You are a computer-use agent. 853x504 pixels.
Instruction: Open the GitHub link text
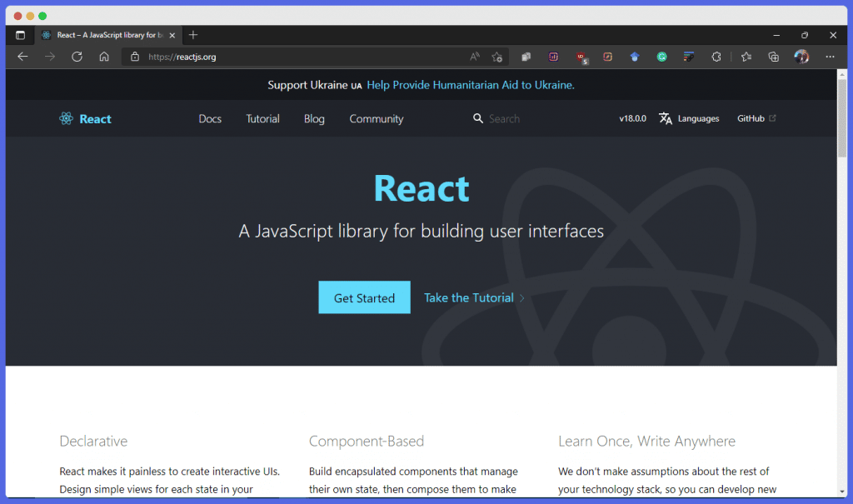pyautogui.click(x=751, y=118)
